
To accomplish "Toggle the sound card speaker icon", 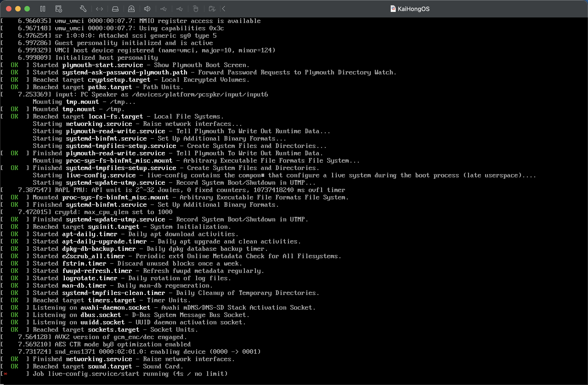I will coord(147,9).
